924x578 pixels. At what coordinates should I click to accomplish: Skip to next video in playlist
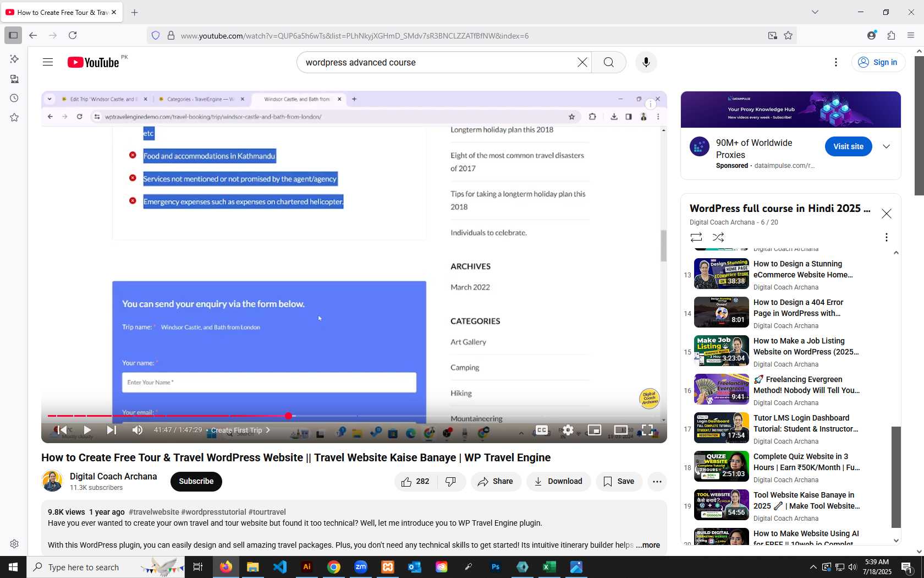pyautogui.click(x=112, y=430)
